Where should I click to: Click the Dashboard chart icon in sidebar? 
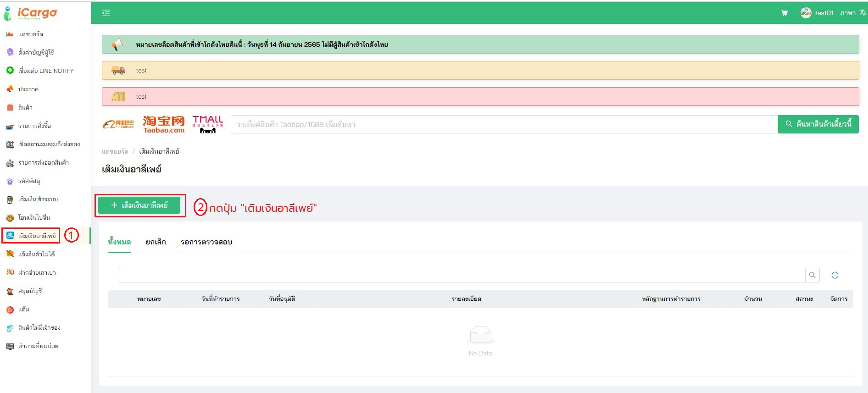pyautogui.click(x=10, y=34)
